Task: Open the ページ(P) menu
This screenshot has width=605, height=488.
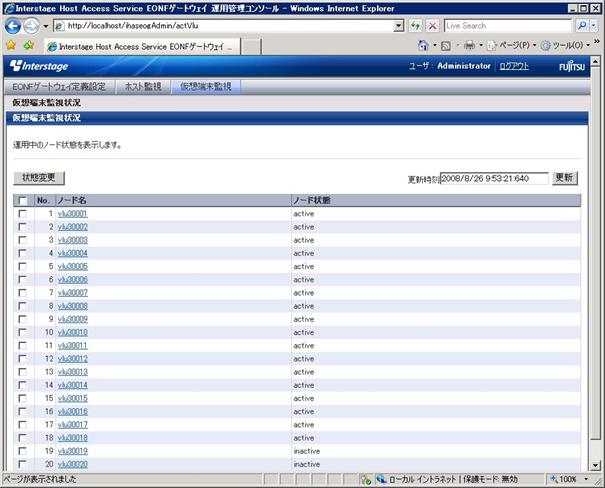Action: (511, 46)
